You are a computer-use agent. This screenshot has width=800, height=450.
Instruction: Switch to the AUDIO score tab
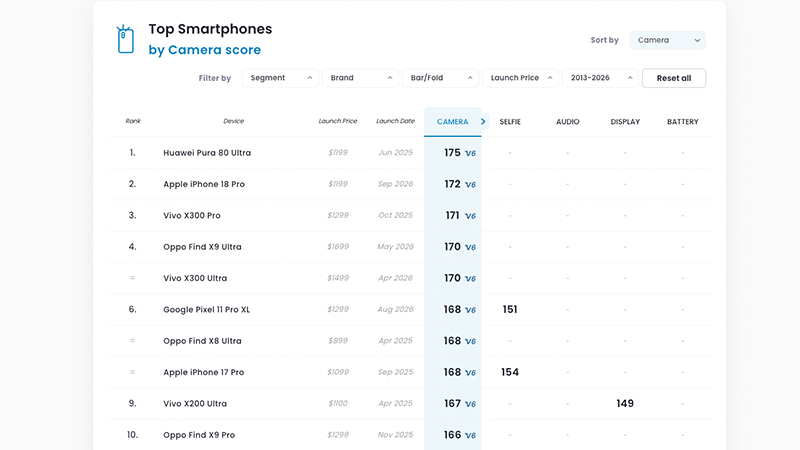click(x=567, y=122)
